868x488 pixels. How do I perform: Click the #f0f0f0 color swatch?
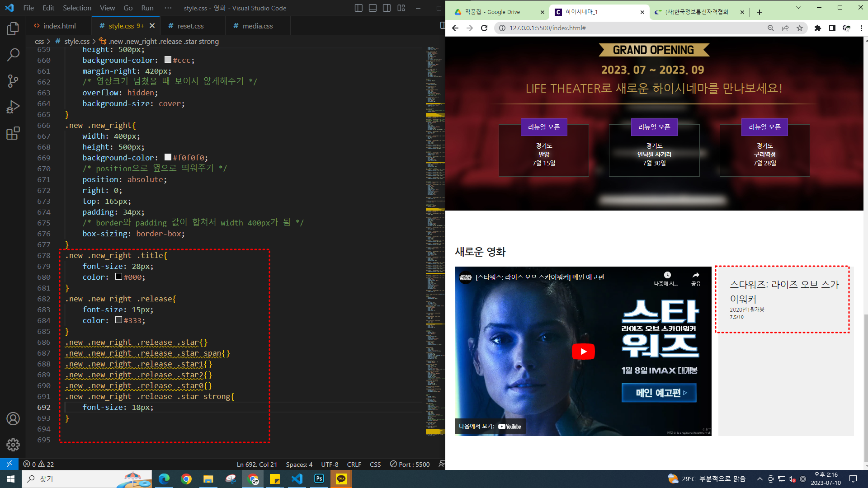pyautogui.click(x=168, y=157)
